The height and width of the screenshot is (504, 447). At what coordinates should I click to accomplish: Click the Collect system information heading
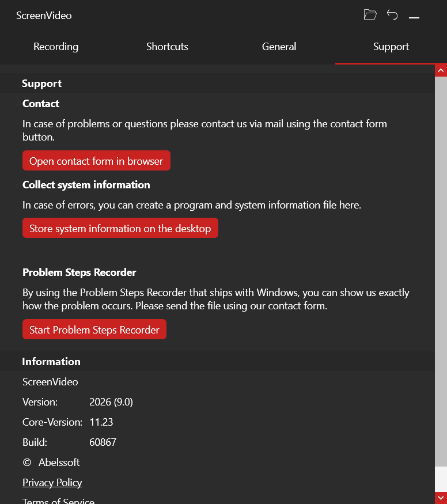point(86,185)
